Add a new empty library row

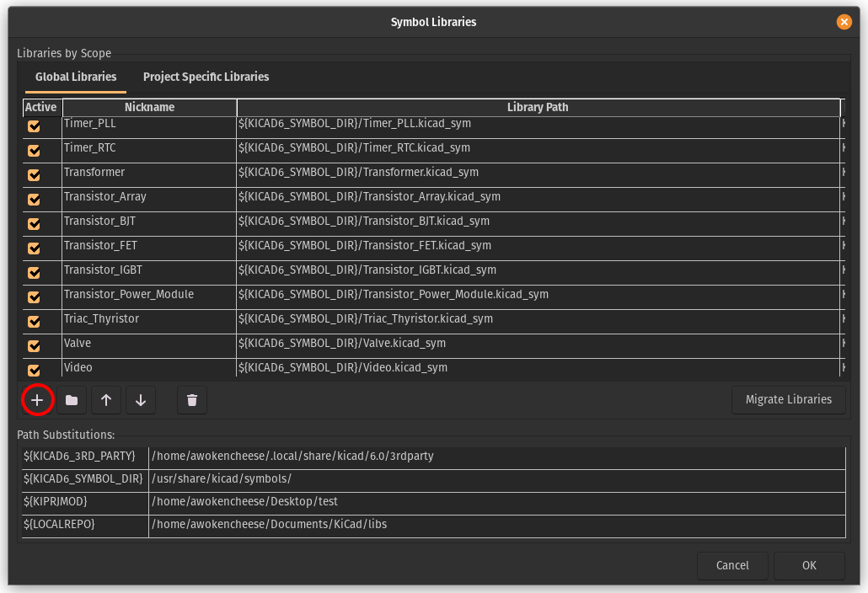pyautogui.click(x=37, y=400)
